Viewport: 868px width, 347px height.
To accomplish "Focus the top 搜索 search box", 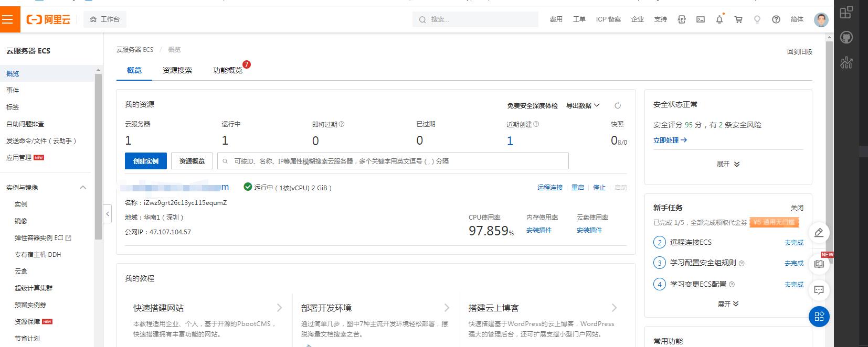I will coord(475,19).
